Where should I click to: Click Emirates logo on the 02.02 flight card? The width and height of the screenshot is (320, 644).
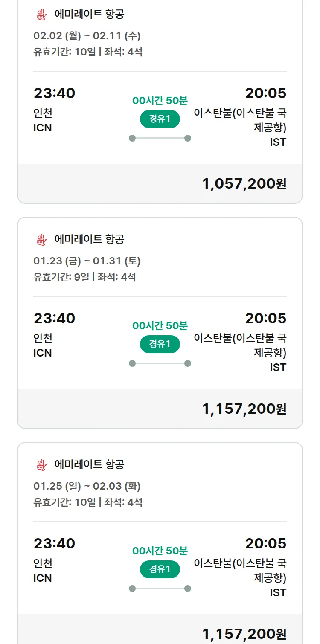(41, 15)
